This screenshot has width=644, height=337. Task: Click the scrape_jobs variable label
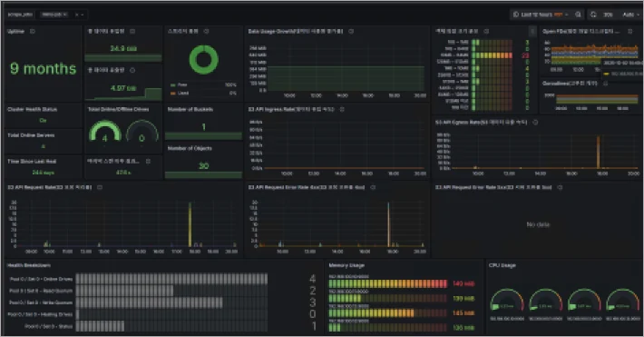pyautogui.click(x=20, y=15)
